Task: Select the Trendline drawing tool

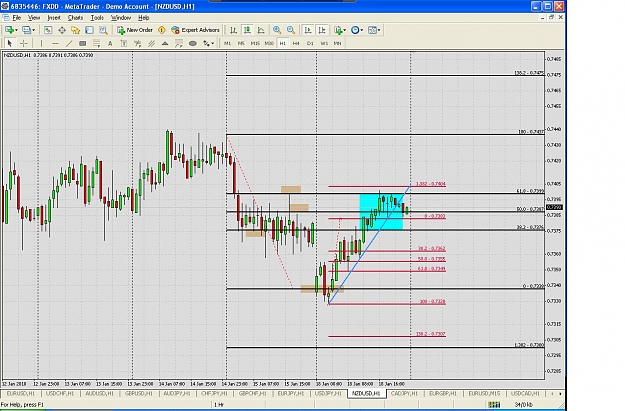Action: pyautogui.click(x=69, y=43)
